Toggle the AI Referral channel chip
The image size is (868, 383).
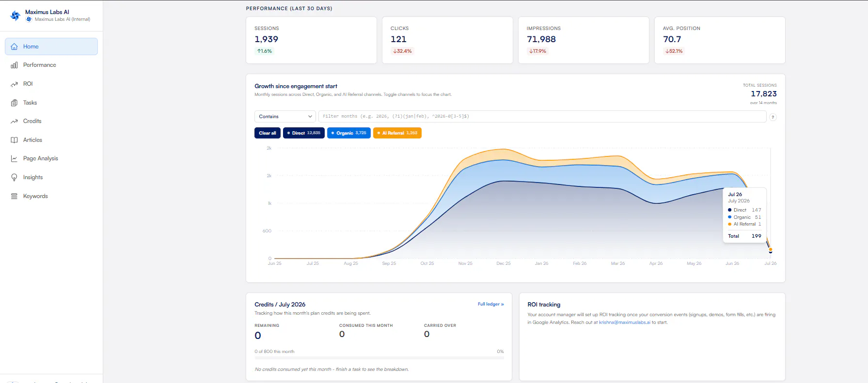[397, 133]
